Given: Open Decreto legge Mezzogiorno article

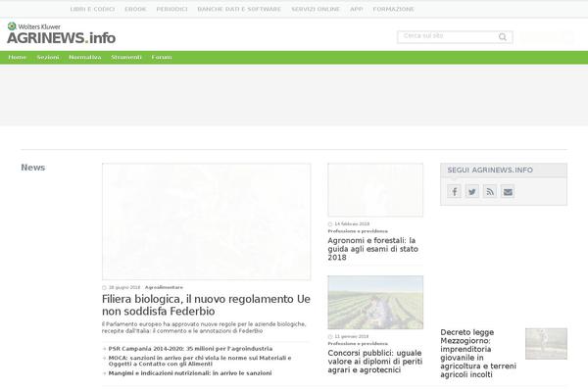Looking at the screenshot, I should coord(478,354).
